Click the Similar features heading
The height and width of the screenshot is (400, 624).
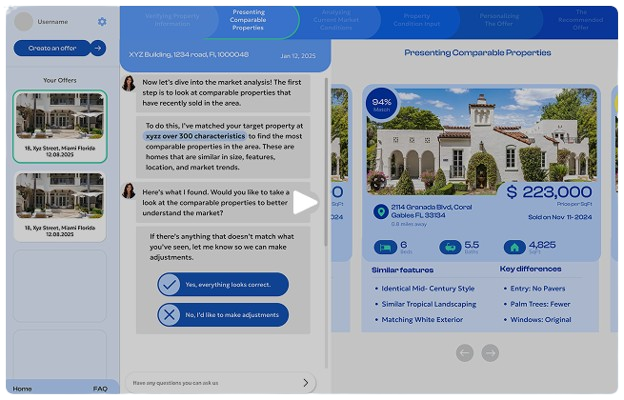click(x=402, y=270)
